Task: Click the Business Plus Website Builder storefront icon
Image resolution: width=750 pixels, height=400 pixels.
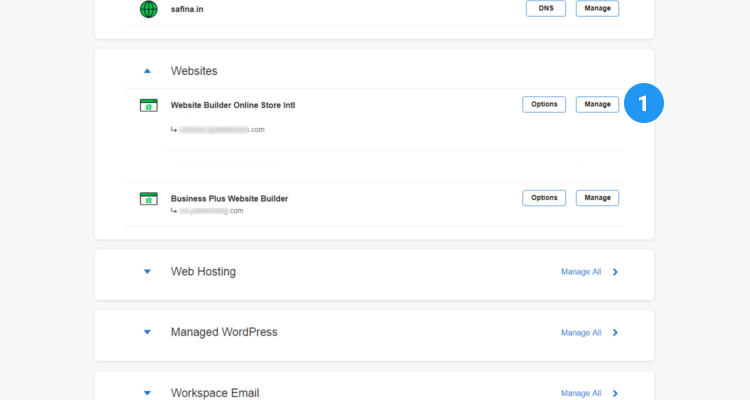Action: click(148, 198)
